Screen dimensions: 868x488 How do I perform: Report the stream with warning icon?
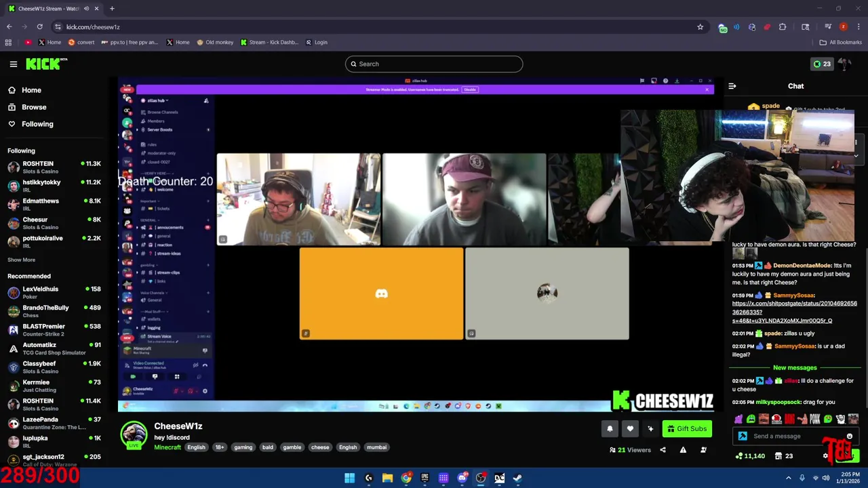[x=683, y=450]
